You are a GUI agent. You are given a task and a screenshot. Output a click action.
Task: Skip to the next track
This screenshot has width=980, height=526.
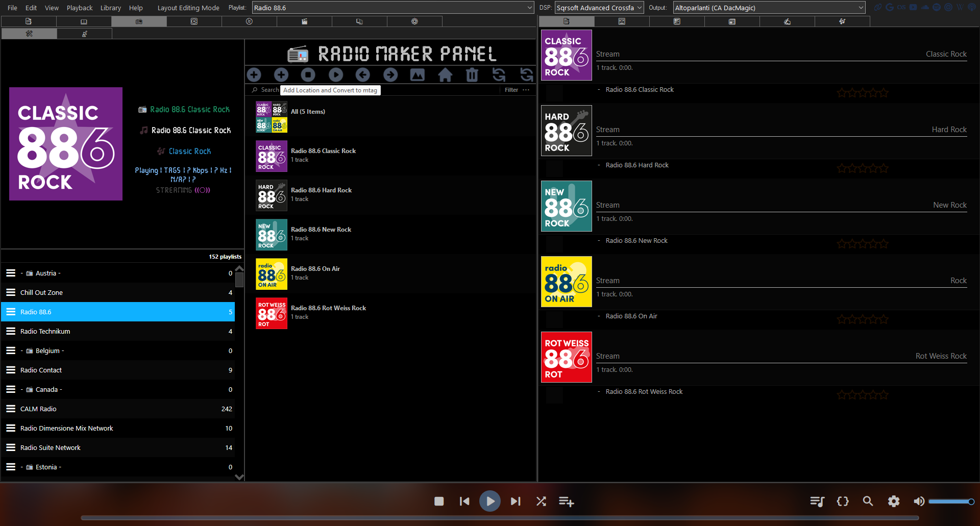point(516,501)
